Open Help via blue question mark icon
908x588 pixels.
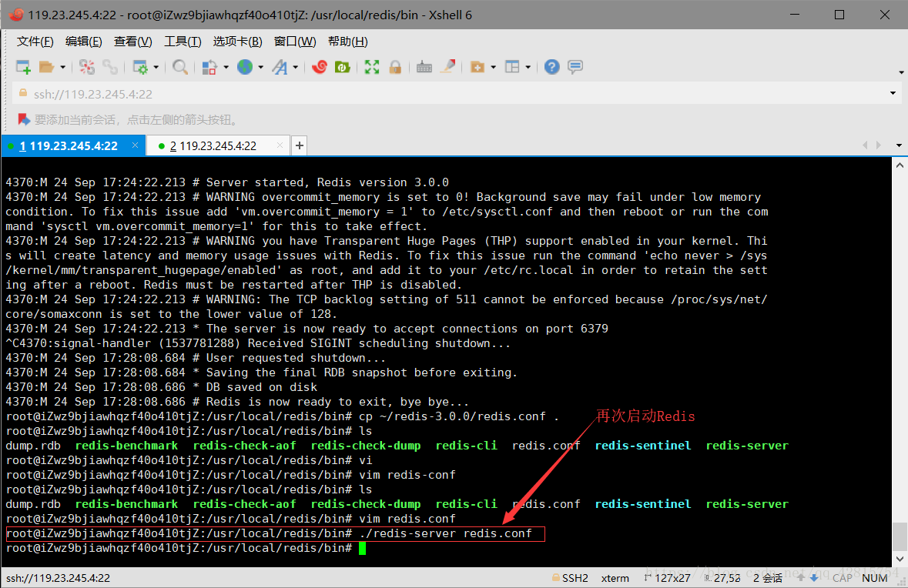552,67
